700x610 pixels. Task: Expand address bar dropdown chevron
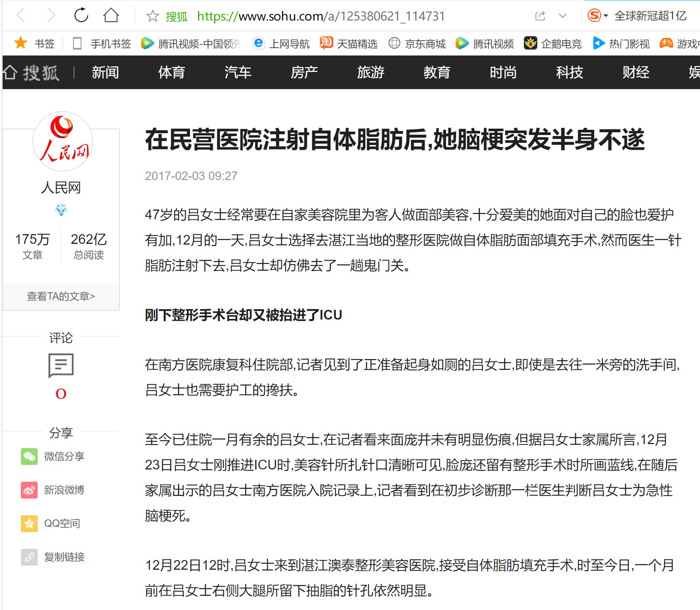pos(562,16)
